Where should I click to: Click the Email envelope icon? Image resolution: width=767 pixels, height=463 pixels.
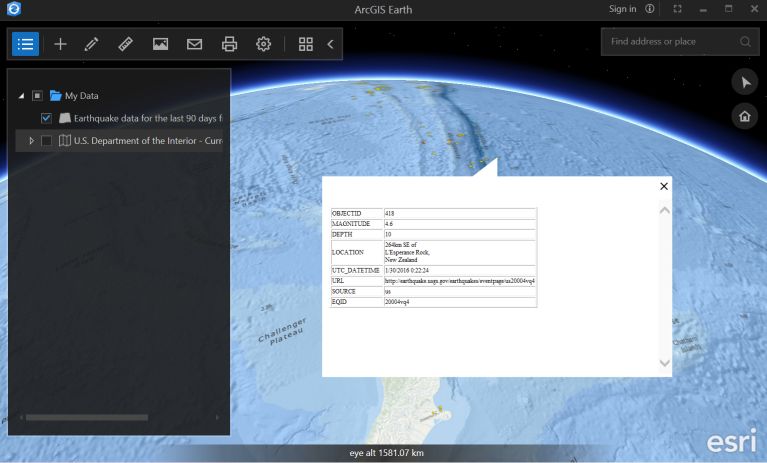(195, 44)
